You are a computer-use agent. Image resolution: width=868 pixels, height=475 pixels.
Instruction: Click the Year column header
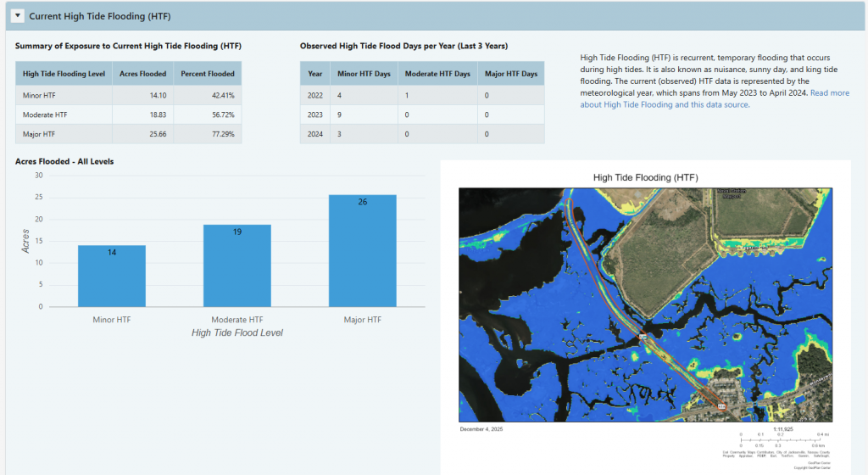314,74
